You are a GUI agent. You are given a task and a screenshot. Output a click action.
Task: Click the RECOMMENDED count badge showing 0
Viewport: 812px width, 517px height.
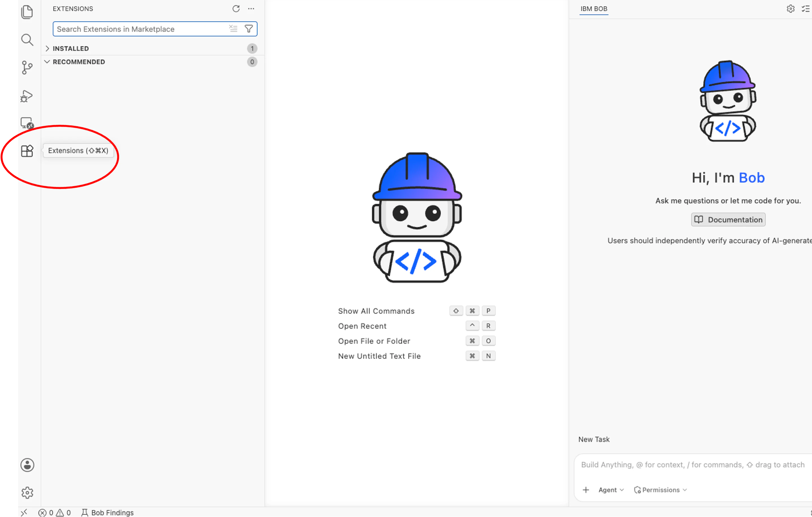click(x=252, y=62)
